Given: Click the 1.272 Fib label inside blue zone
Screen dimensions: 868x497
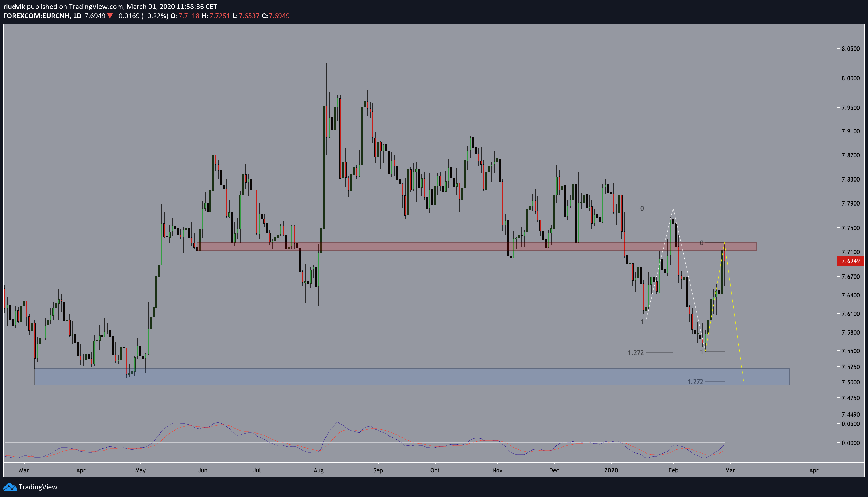Looking at the screenshot, I should pyautogui.click(x=695, y=382).
